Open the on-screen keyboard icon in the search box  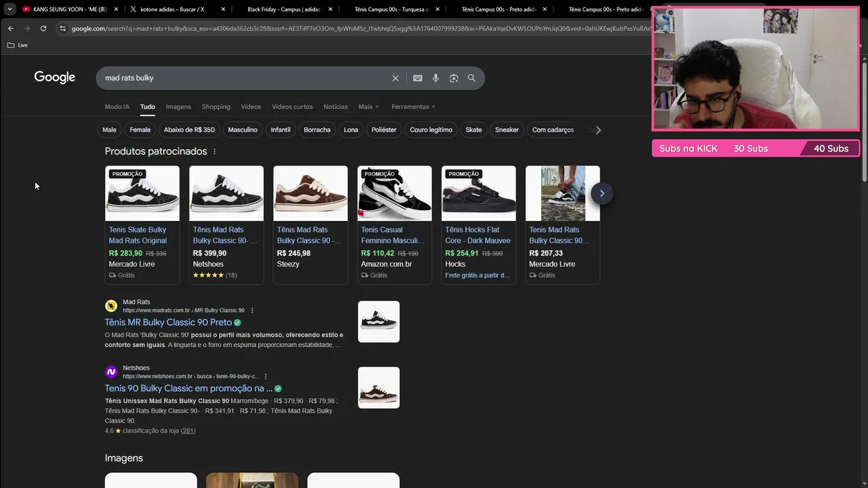click(x=418, y=78)
